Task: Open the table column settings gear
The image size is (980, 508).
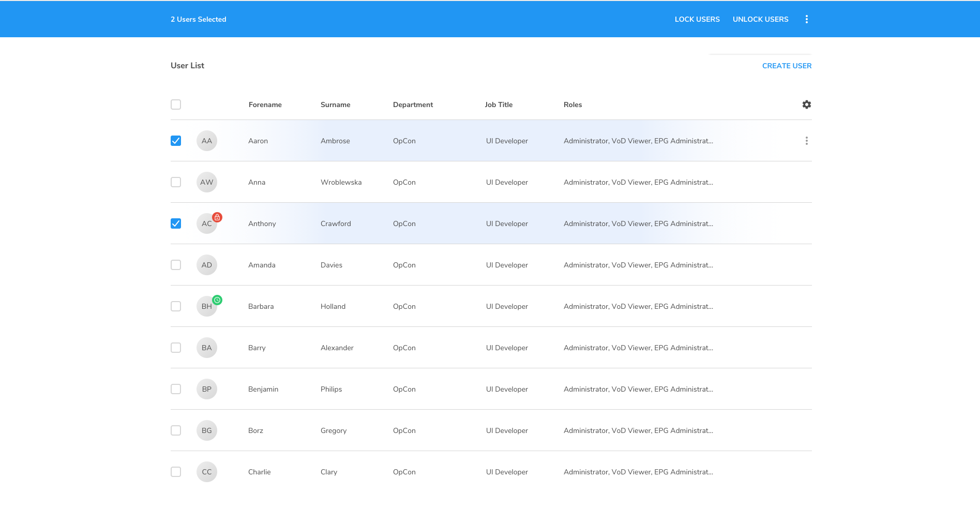Action: coord(806,104)
